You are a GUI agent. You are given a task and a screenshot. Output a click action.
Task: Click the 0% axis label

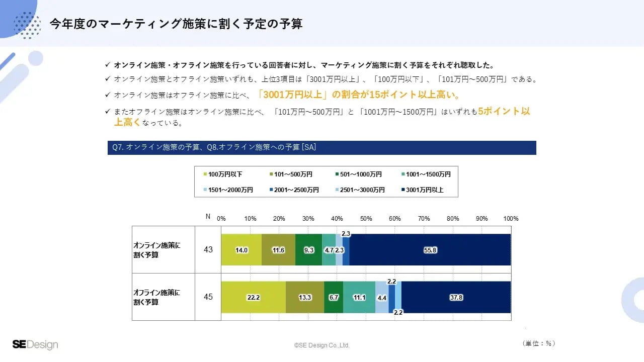[x=221, y=219]
